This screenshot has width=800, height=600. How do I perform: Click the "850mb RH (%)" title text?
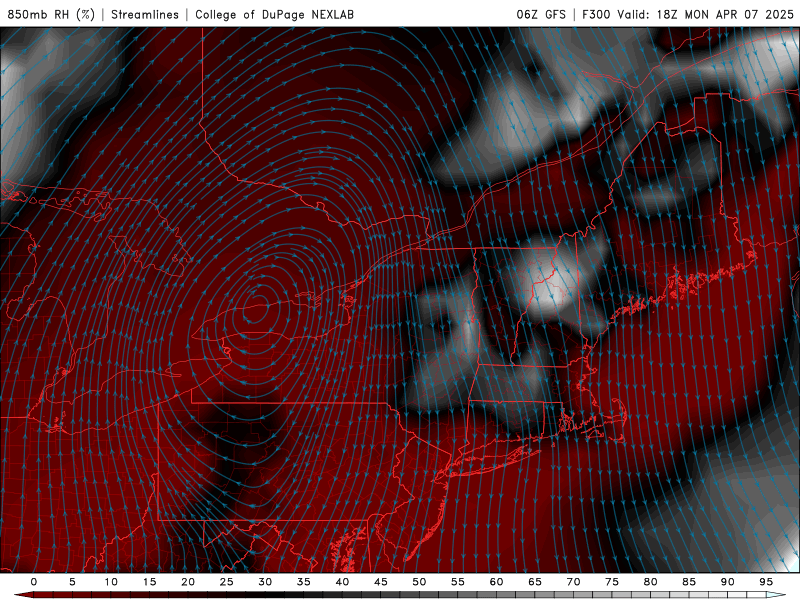pos(51,14)
